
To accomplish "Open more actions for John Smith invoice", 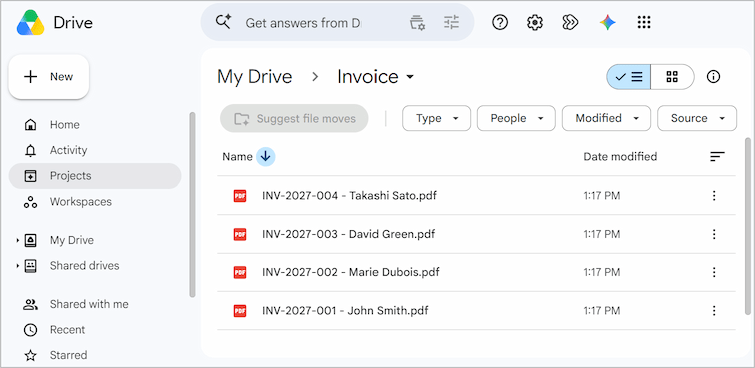I will tap(714, 311).
